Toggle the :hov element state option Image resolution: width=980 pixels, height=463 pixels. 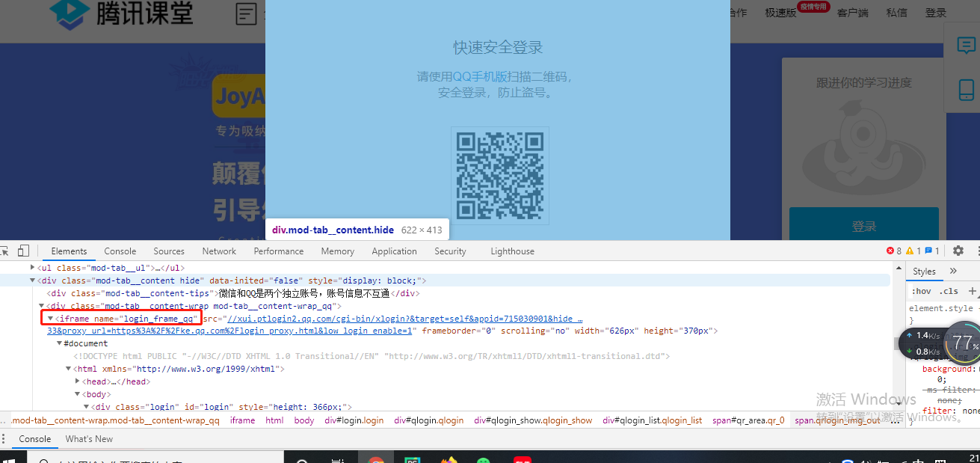point(921,291)
